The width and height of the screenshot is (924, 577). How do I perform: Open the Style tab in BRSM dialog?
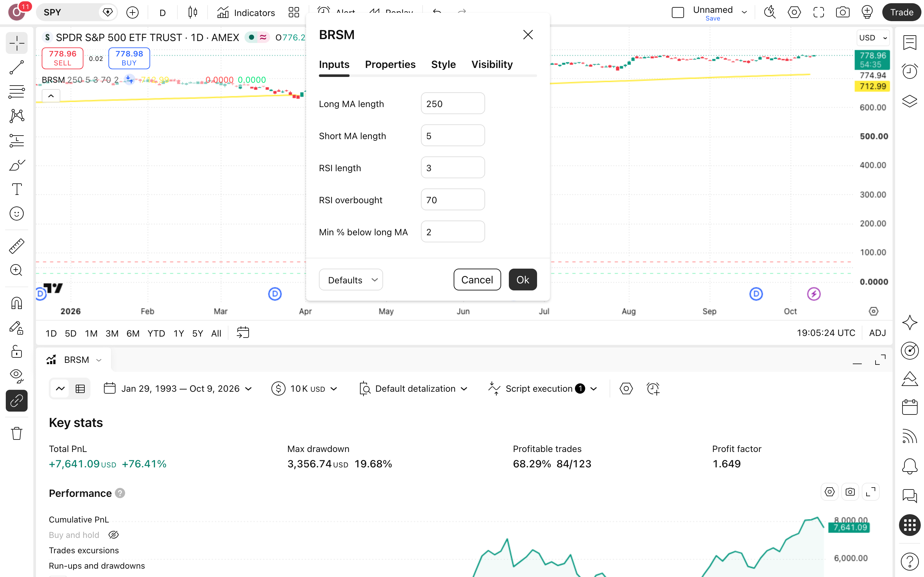[x=443, y=64]
